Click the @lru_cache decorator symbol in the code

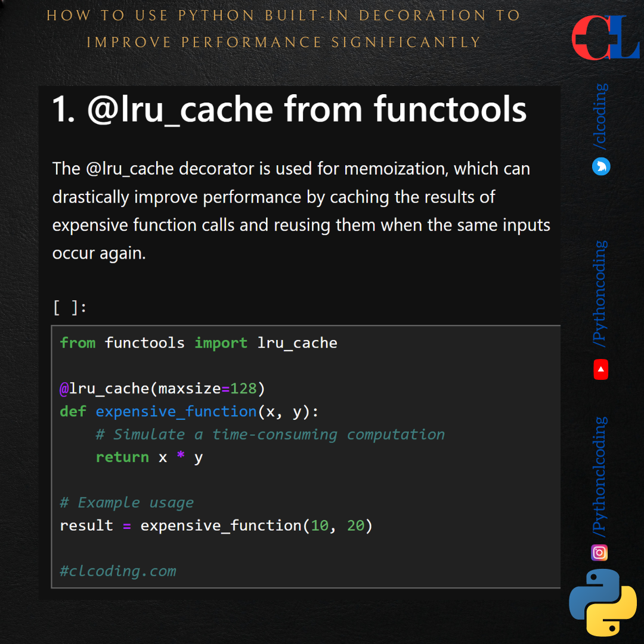[x=62, y=388]
